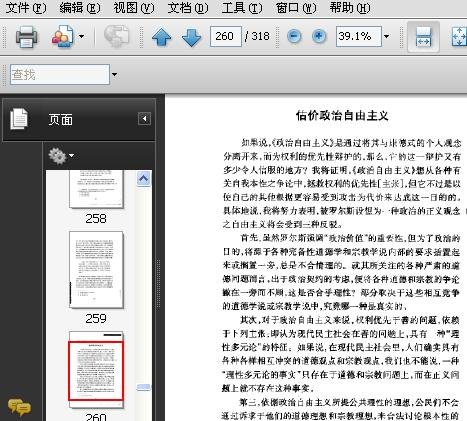Open the collaboration people icon
Viewport: 467px width, 421px height.
(x=62, y=36)
